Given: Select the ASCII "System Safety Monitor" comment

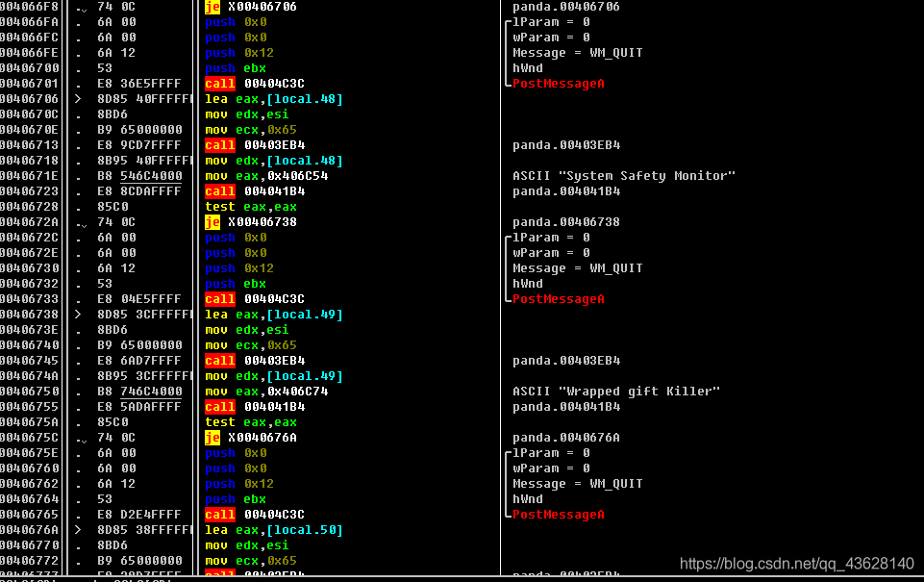Looking at the screenshot, I should pyautogui.click(x=623, y=176).
